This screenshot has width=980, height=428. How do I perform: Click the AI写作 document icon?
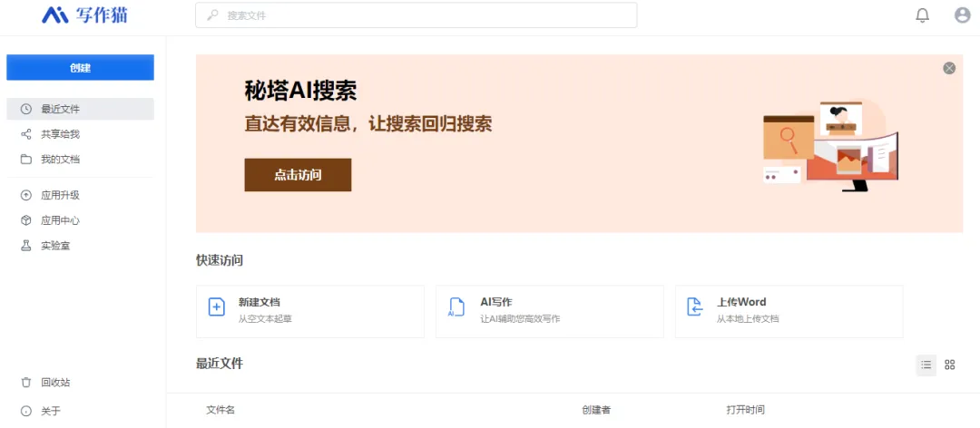click(x=456, y=306)
